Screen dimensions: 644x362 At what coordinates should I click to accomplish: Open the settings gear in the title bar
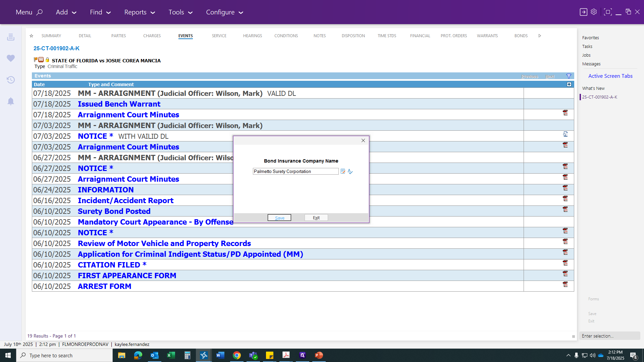coord(594,12)
